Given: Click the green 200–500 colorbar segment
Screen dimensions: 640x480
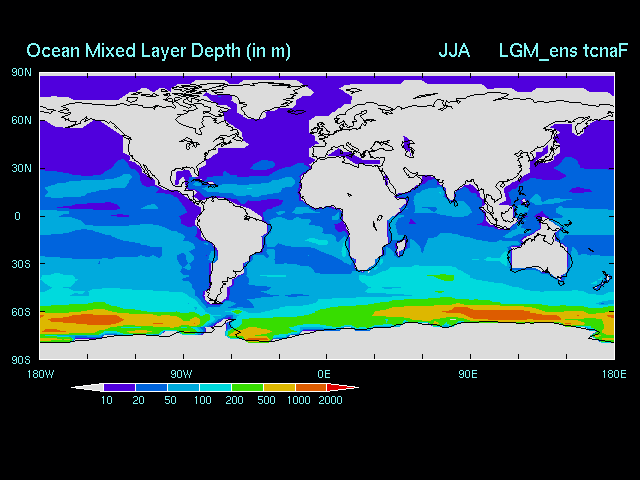Looking at the screenshot, I should pos(247,387).
